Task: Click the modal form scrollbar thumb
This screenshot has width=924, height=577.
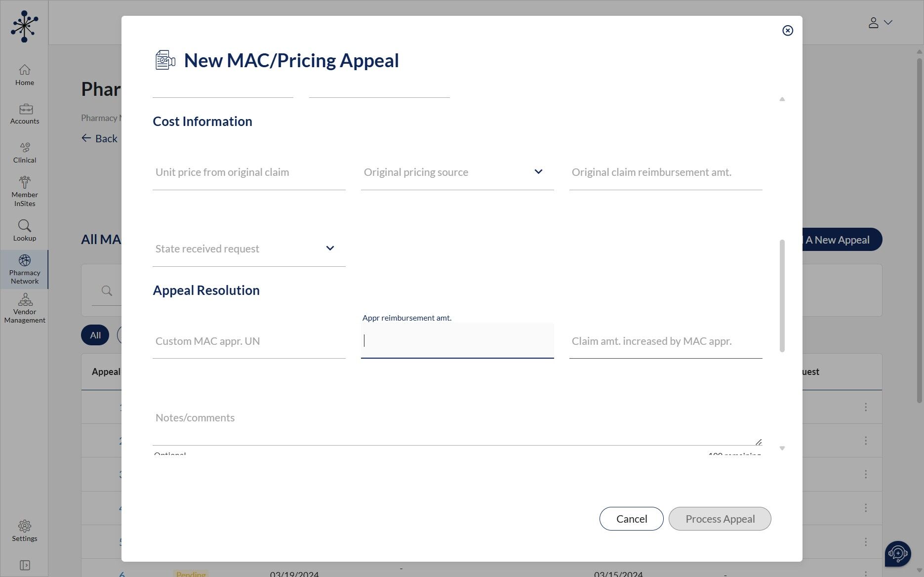Action: (782, 295)
